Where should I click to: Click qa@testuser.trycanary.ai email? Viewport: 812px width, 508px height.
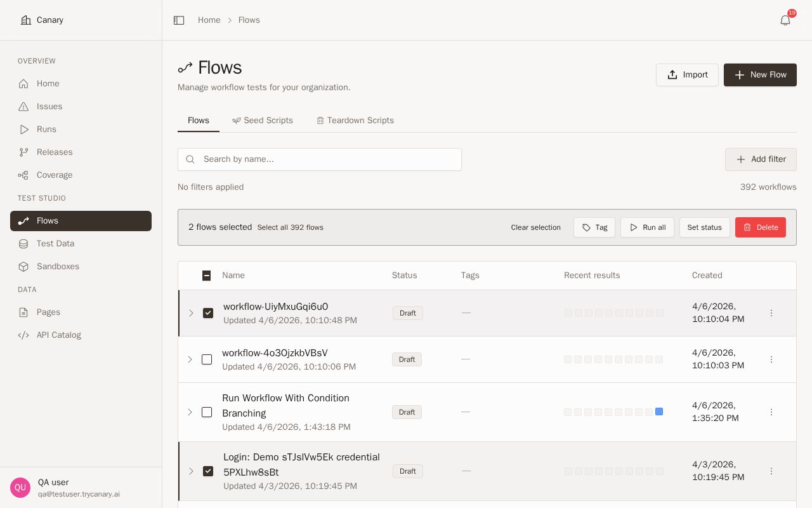coord(79,494)
